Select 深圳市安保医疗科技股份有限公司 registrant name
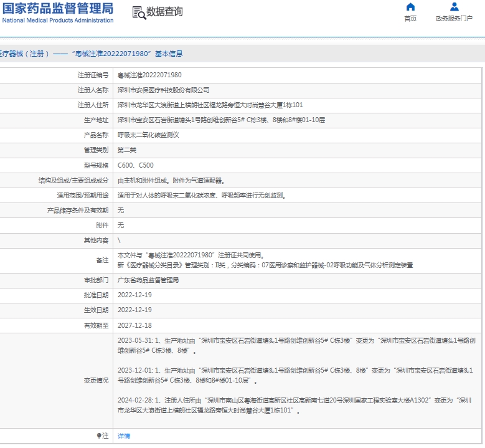This screenshot has height=448, width=485. point(163,90)
